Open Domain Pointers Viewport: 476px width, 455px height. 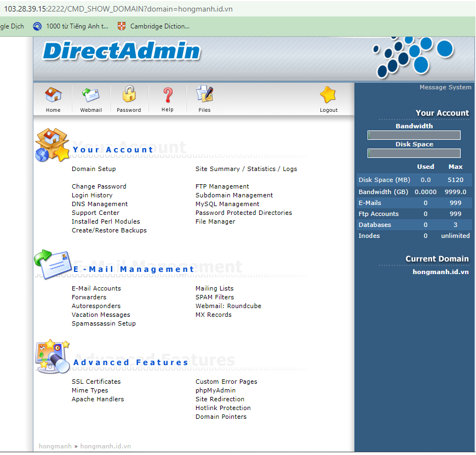(x=221, y=417)
